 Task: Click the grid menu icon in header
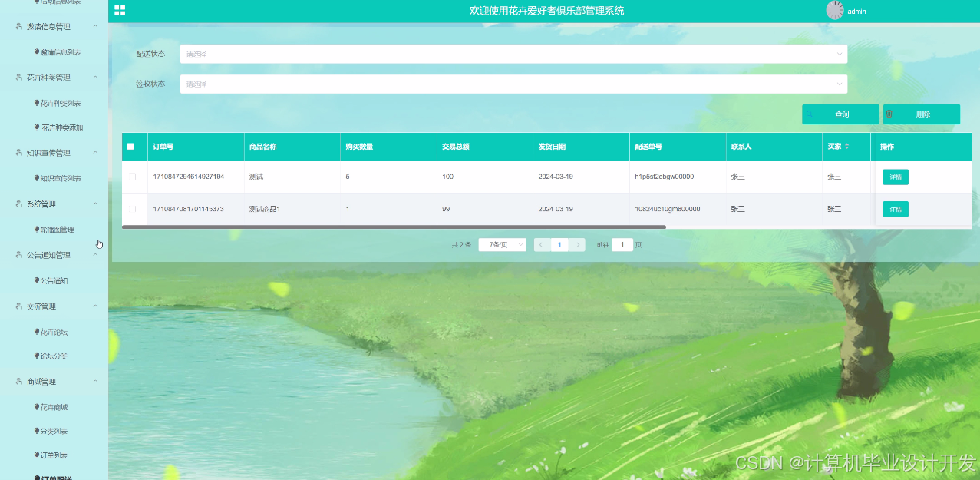[x=120, y=11]
